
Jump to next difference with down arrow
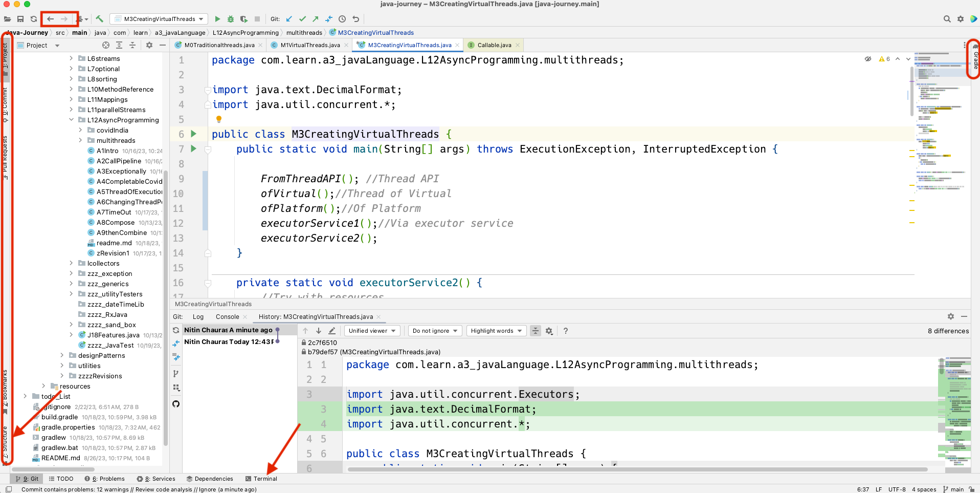[318, 331]
